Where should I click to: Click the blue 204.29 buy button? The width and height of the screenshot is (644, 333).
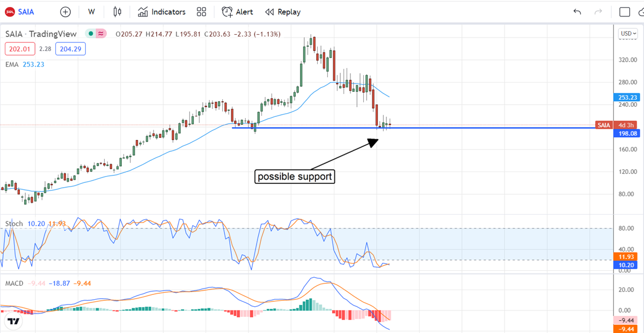click(70, 49)
